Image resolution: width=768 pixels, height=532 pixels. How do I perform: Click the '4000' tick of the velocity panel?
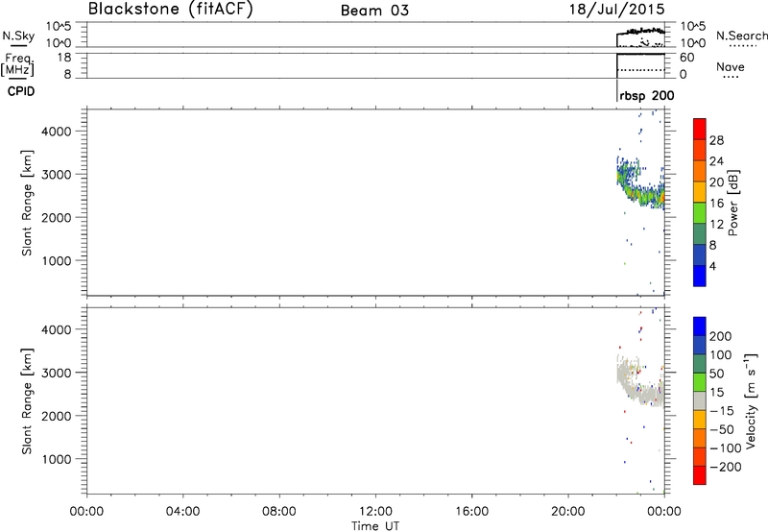tap(57, 329)
